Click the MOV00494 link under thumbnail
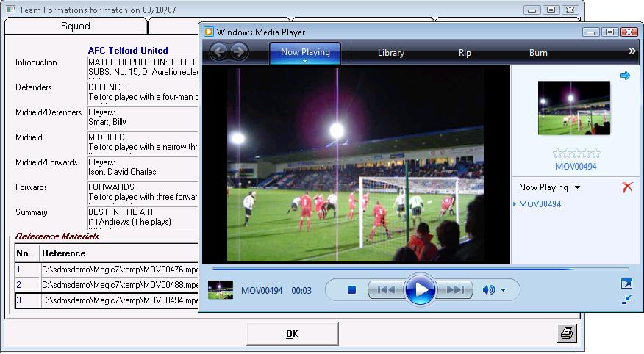Viewport: 644px width, 354px height. (576, 167)
